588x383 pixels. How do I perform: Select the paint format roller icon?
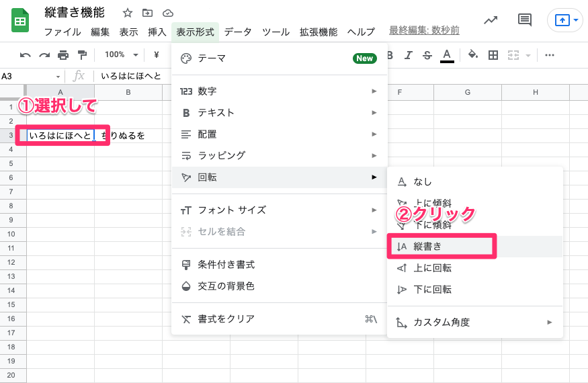(82, 55)
